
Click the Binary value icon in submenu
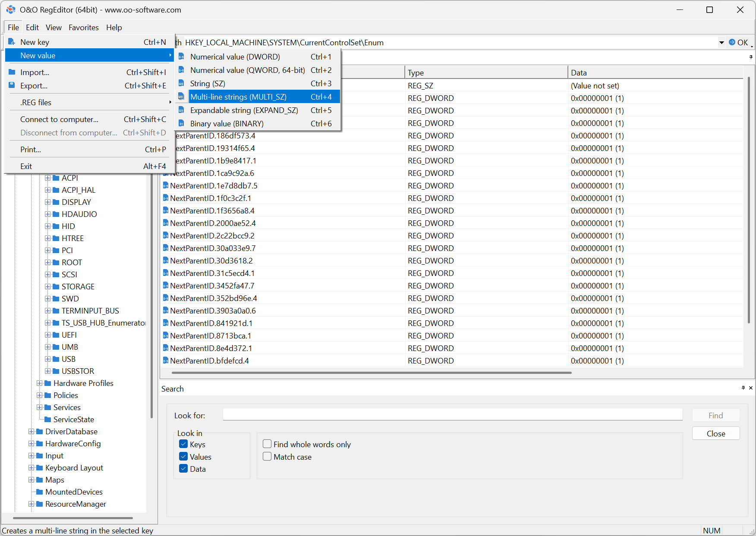181,124
